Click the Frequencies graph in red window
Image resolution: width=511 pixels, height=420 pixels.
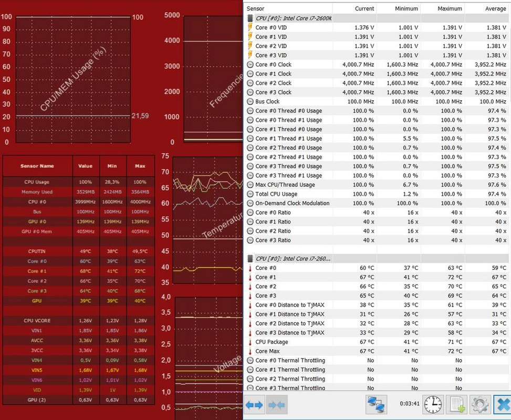[213, 79]
